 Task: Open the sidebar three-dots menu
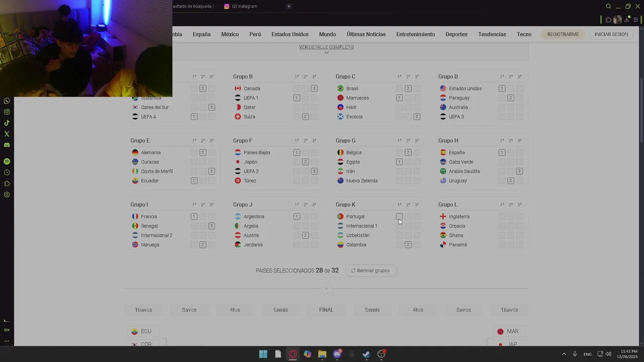point(7,341)
